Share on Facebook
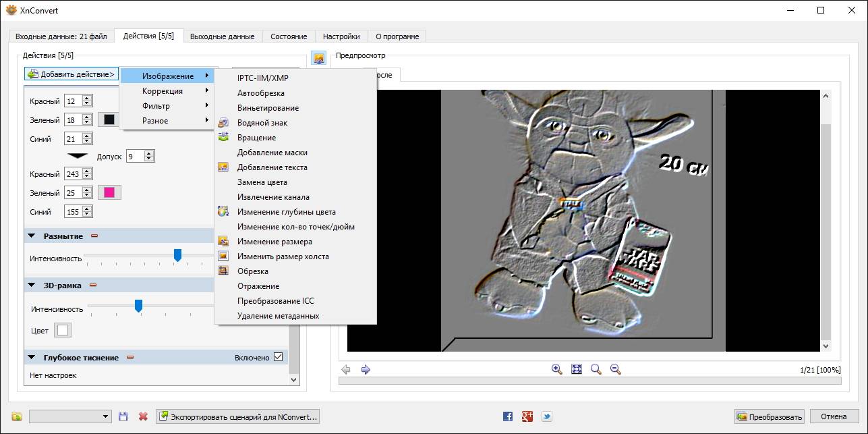The image size is (868, 434). (508, 416)
